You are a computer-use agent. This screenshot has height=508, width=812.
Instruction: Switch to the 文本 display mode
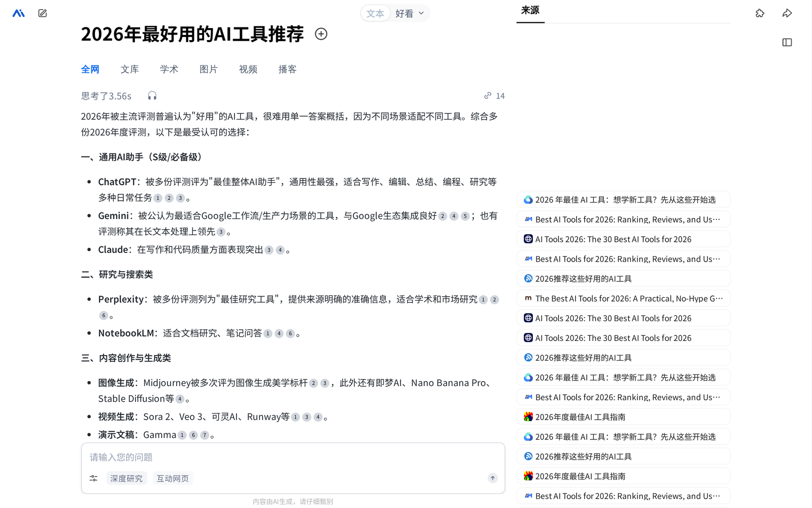[x=376, y=14]
